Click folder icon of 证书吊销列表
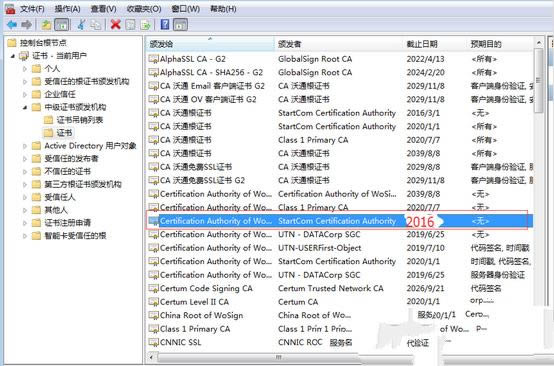The image size is (554, 366). tap(48, 120)
